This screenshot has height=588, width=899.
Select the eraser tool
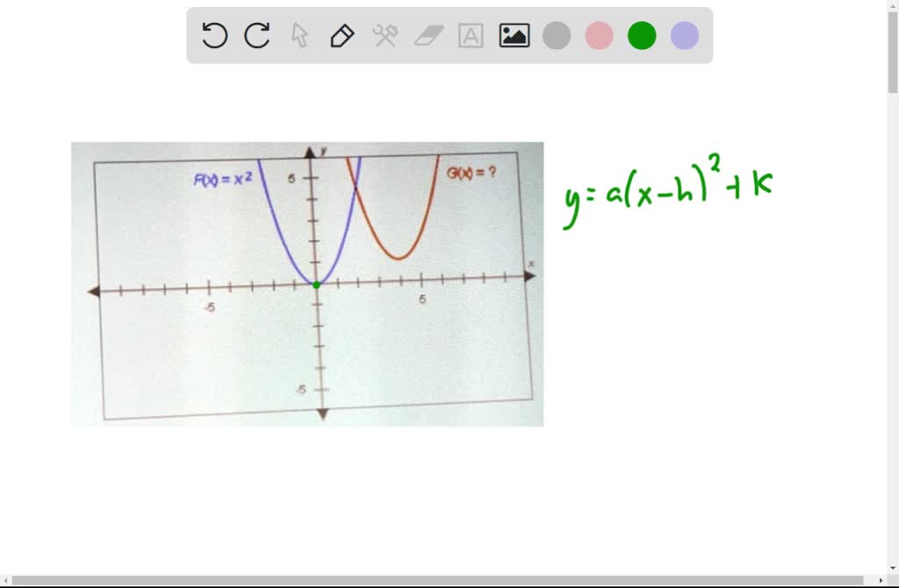coord(428,35)
